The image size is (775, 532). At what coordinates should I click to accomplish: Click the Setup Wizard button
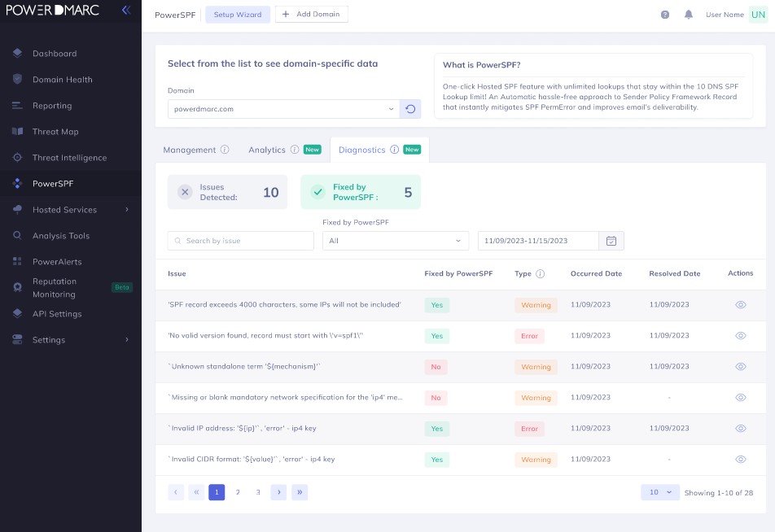[238, 15]
